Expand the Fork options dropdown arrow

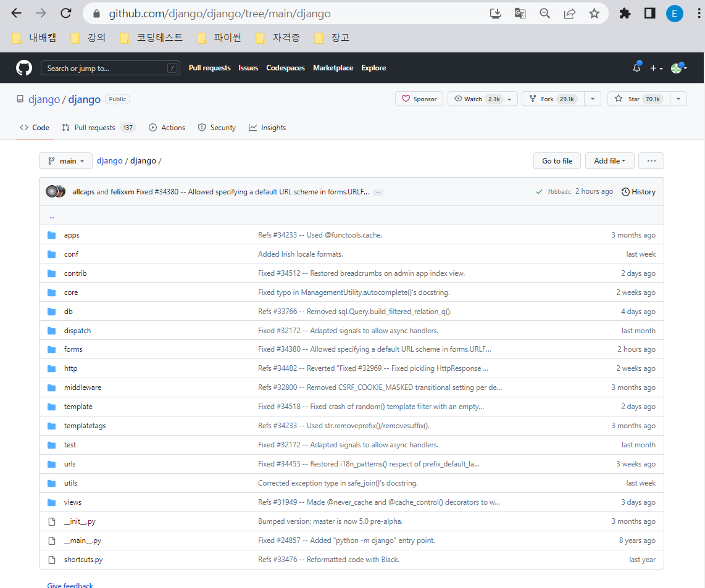point(593,99)
